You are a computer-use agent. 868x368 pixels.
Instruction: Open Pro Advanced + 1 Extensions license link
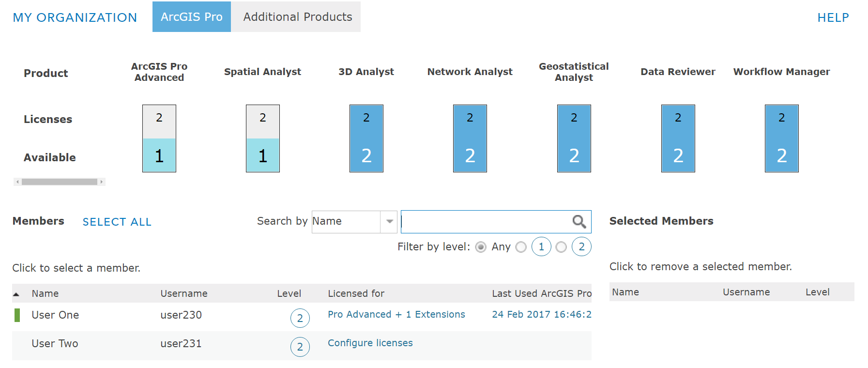tap(396, 314)
